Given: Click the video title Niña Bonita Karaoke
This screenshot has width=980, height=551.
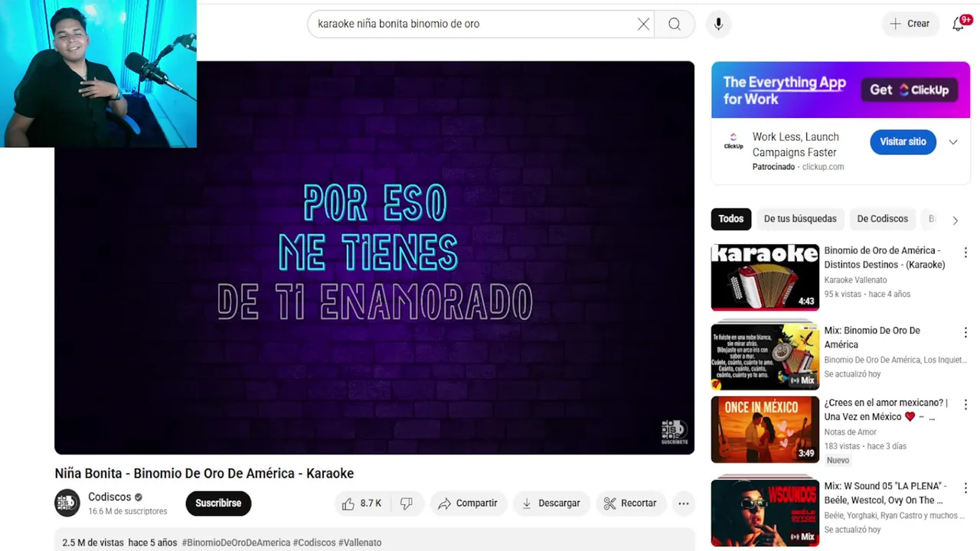Looking at the screenshot, I should [204, 473].
